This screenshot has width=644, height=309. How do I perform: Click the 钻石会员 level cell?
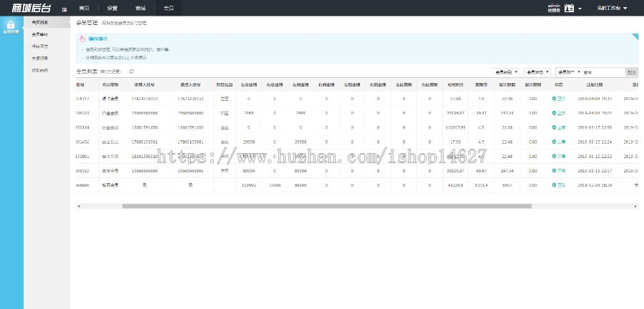(x=110, y=185)
